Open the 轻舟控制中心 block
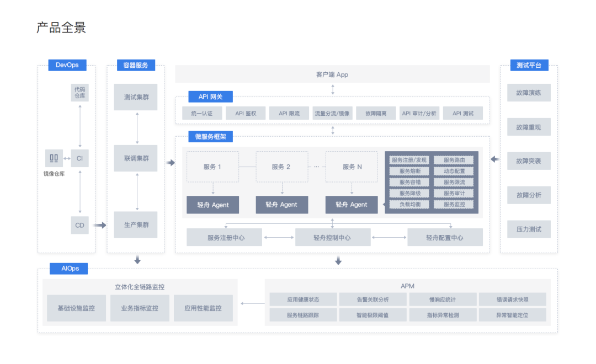Viewport: 596px width, 364px height. coord(333,238)
